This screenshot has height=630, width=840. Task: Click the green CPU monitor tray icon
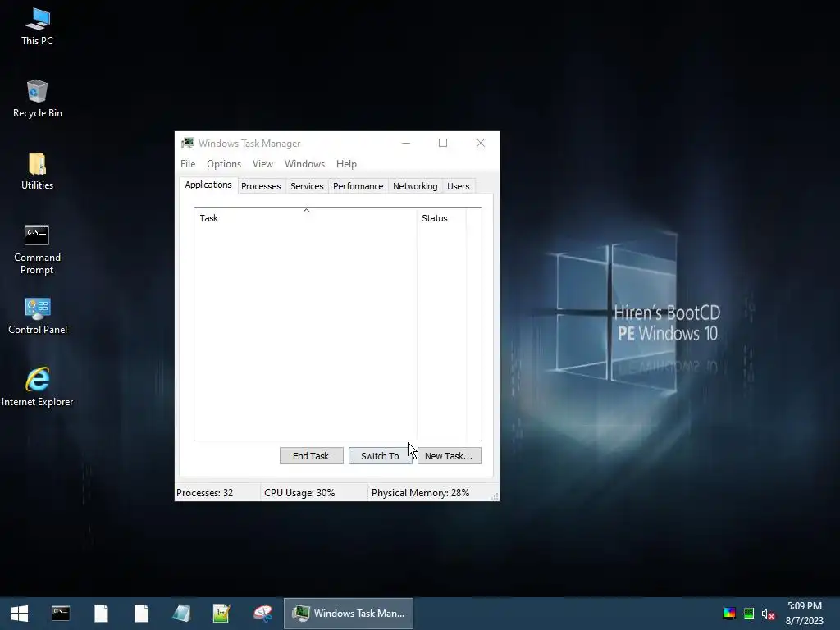pyautogui.click(x=749, y=614)
